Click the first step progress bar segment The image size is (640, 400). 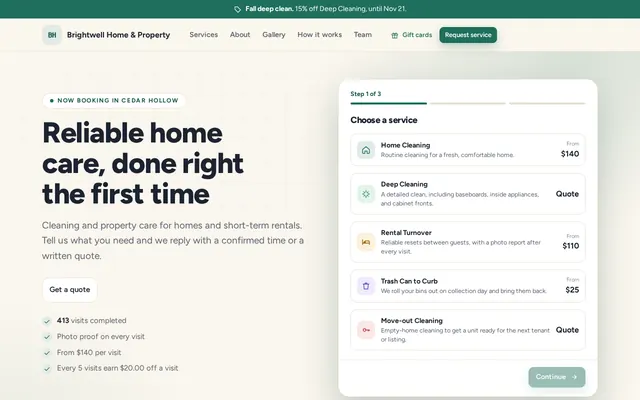pos(389,104)
